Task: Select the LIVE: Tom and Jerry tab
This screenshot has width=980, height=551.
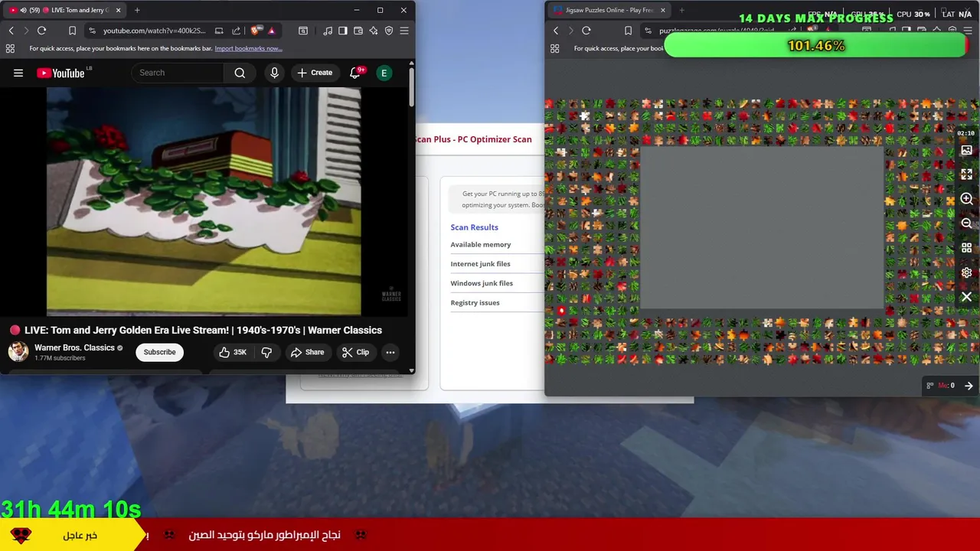Action: point(65,10)
